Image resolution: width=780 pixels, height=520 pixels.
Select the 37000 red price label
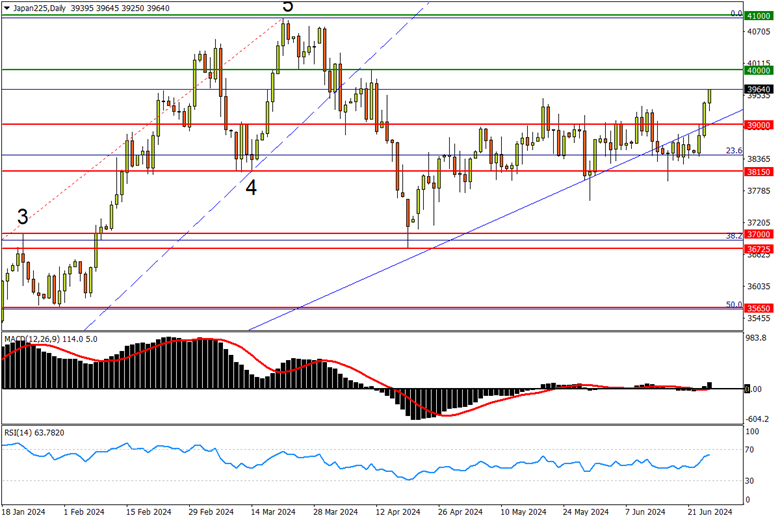coord(759,234)
